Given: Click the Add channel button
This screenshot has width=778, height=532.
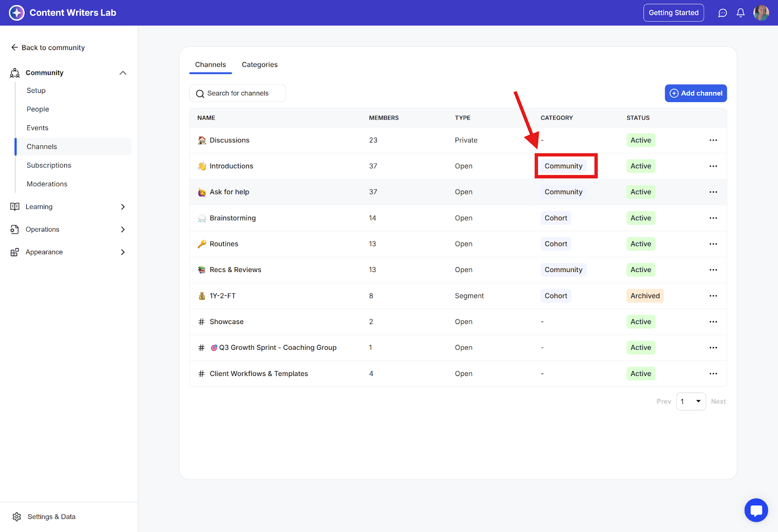Looking at the screenshot, I should (695, 93).
